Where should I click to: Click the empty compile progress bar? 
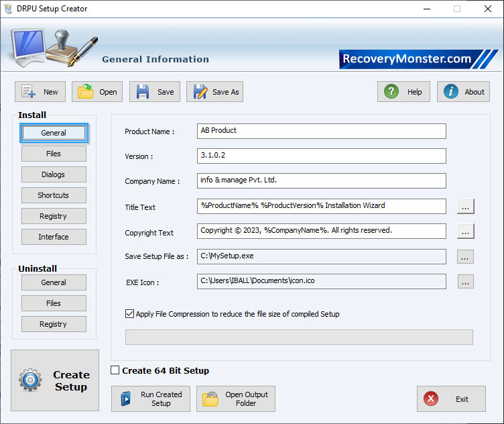point(299,337)
